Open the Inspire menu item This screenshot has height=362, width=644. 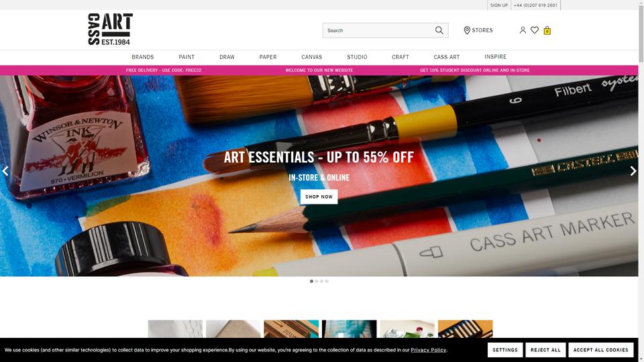click(495, 56)
